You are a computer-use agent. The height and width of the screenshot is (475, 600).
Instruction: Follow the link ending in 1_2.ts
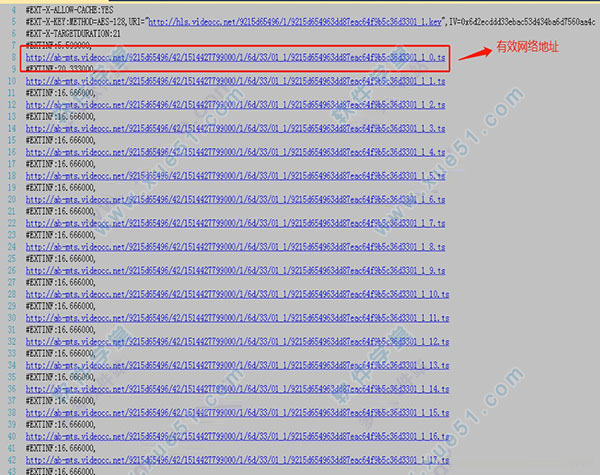tap(236, 105)
